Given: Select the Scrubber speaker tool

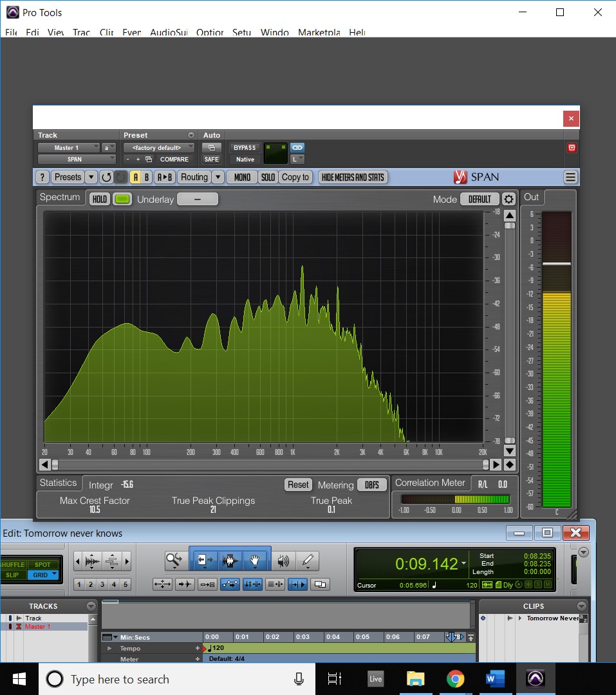Looking at the screenshot, I should [283, 561].
